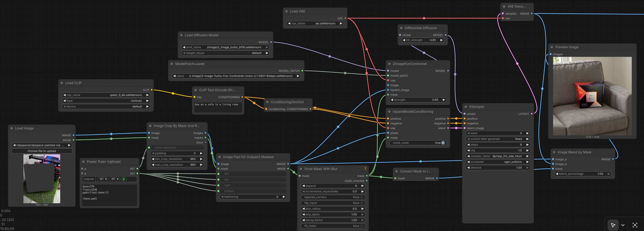Add output with green plus in Power Puter
The width and height of the screenshot is (644, 231).
coord(124,179)
